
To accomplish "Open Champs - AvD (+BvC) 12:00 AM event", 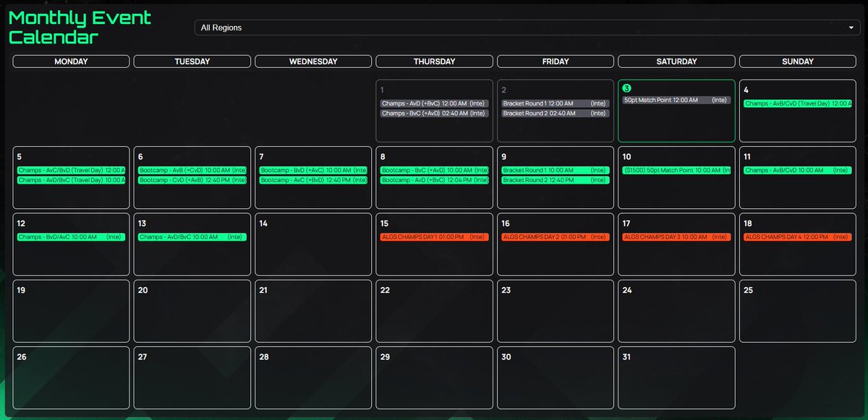I will pos(435,103).
